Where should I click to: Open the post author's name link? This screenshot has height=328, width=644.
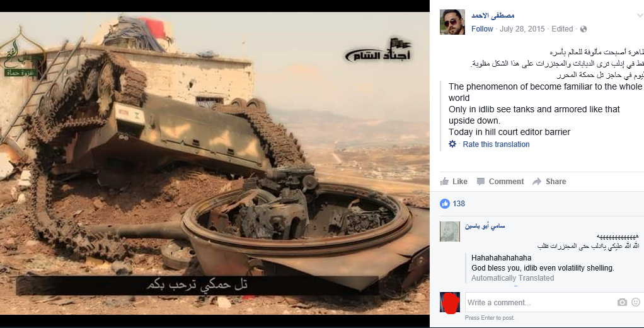(x=493, y=16)
